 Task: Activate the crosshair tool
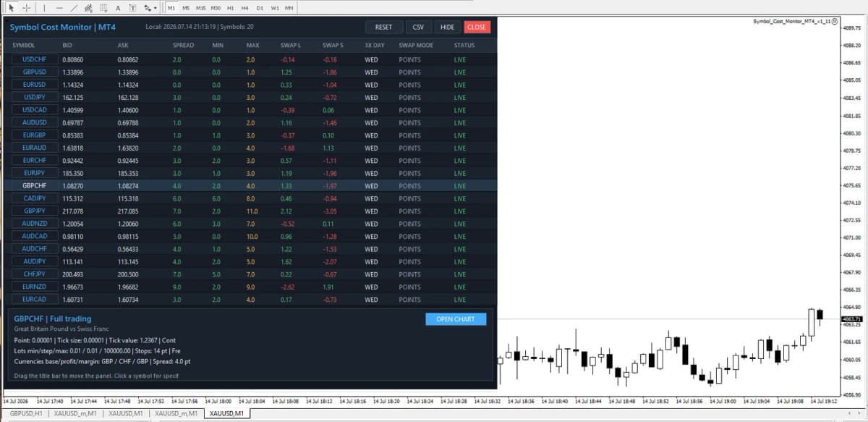pos(26,7)
